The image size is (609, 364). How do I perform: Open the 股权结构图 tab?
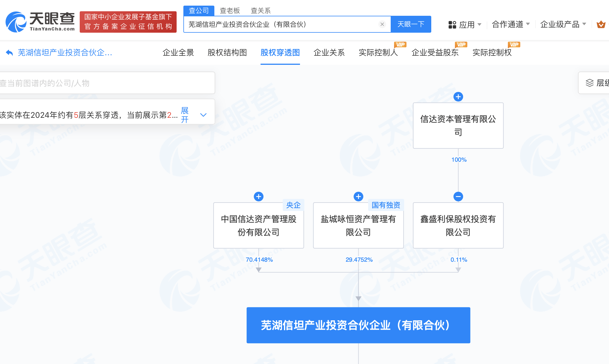[x=227, y=53]
